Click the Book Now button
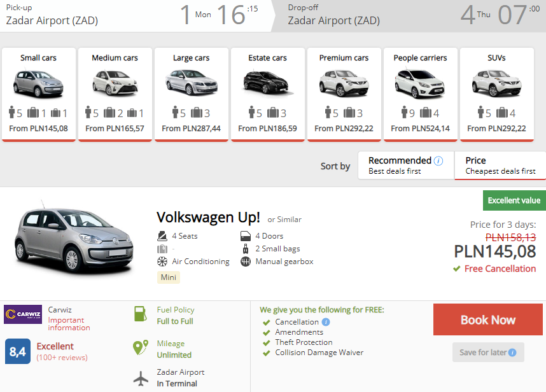 [x=488, y=319]
